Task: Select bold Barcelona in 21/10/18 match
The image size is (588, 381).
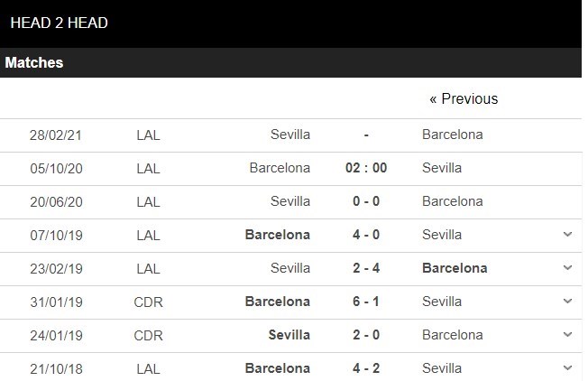Action: click(x=278, y=368)
